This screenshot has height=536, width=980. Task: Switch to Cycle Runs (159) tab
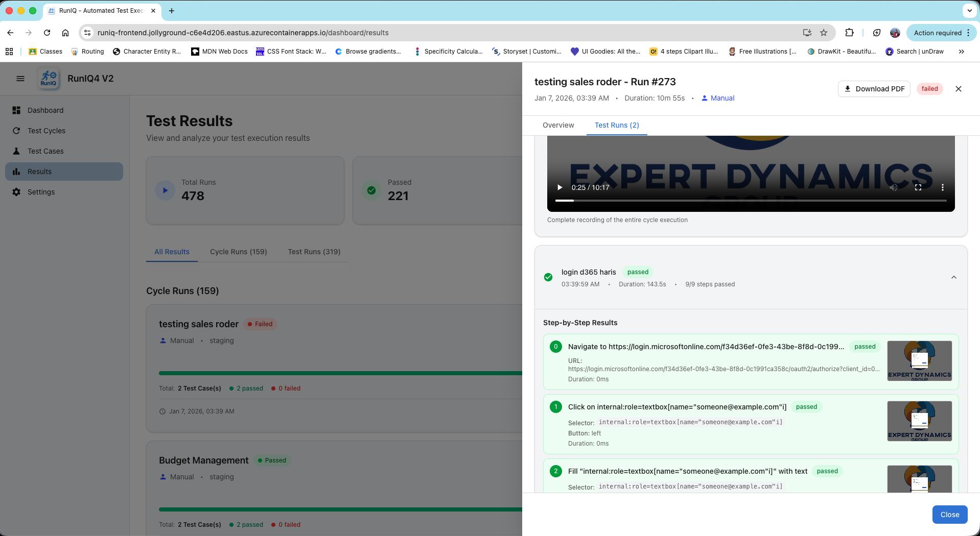pos(238,252)
